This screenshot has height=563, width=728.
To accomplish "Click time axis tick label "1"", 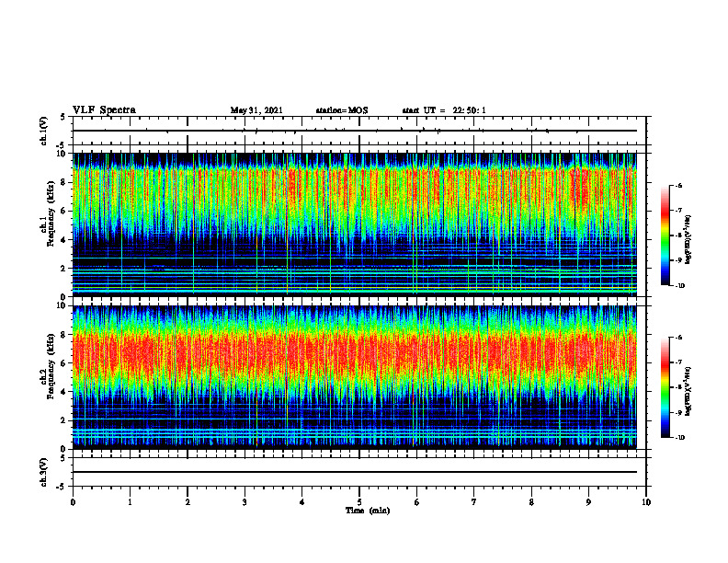I will [x=130, y=502].
